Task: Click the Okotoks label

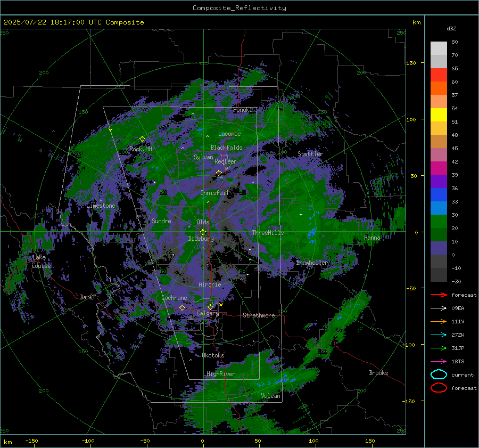Action: click(x=213, y=355)
